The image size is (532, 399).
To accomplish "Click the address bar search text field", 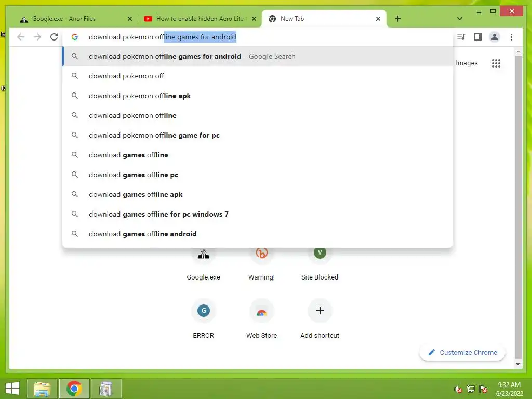I will click(258, 37).
